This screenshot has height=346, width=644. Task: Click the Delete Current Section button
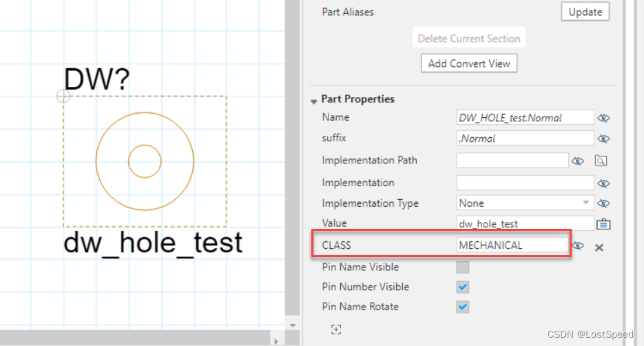(469, 39)
